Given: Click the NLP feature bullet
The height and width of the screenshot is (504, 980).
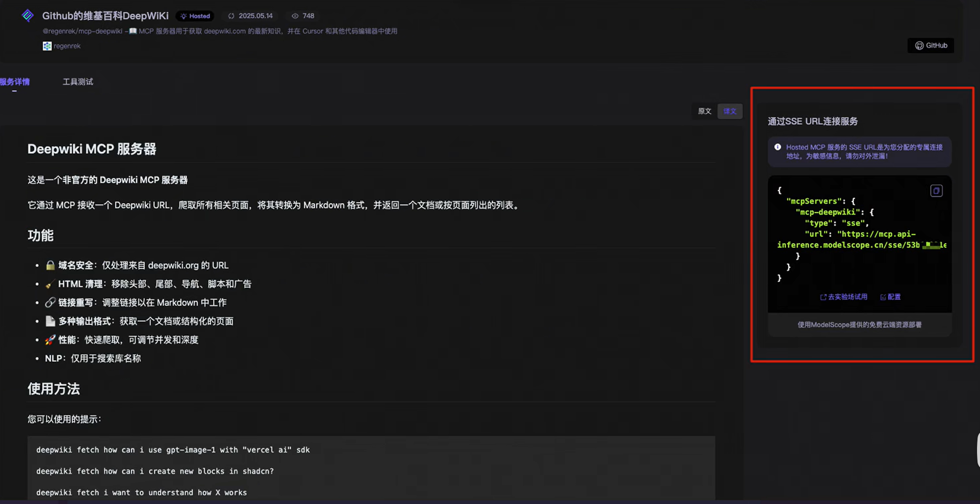Looking at the screenshot, I should pyautogui.click(x=93, y=358).
